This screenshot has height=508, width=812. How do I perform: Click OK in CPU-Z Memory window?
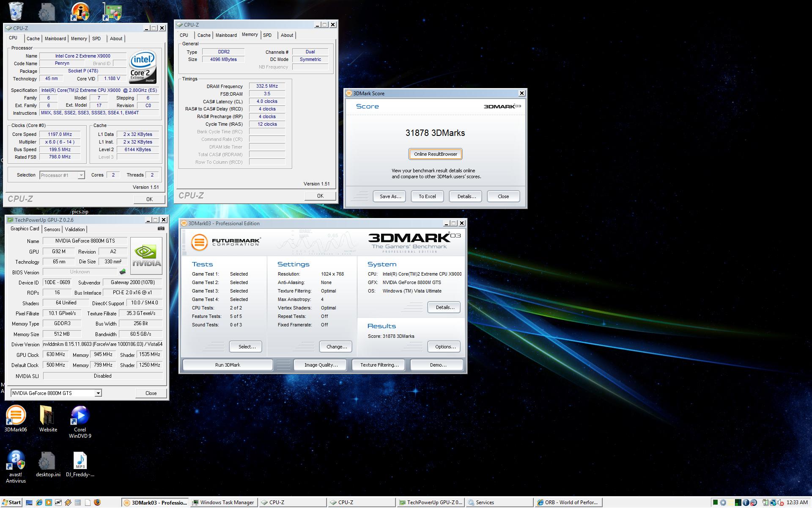[320, 196]
